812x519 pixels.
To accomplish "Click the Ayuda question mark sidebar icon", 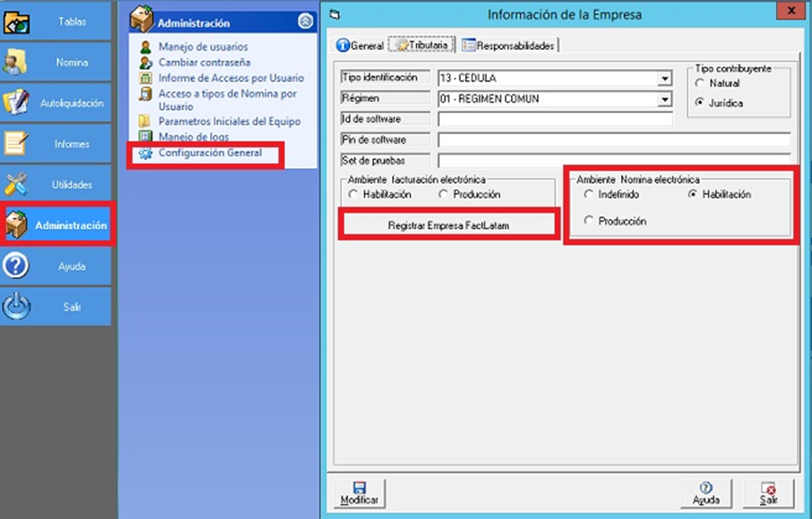I will pyautogui.click(x=17, y=266).
